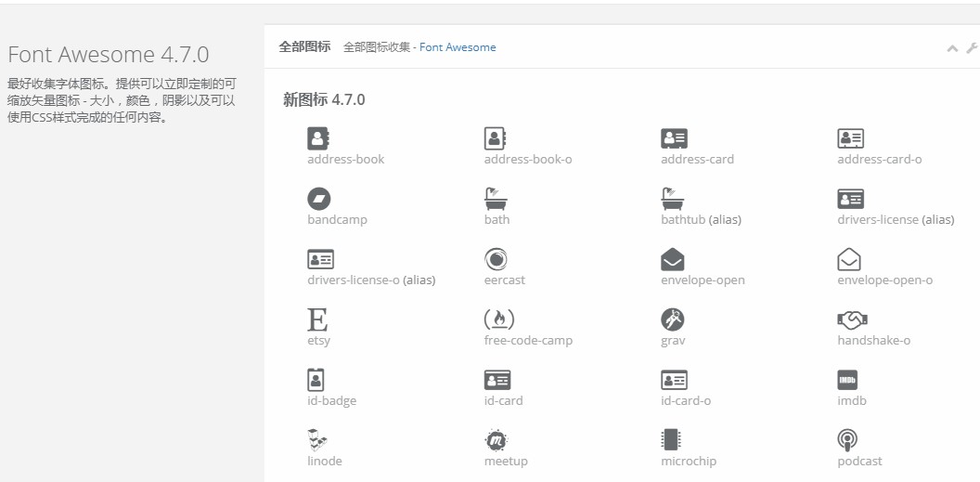Select the id-card icon
Viewport: 980px width, 482px height.
click(x=497, y=380)
